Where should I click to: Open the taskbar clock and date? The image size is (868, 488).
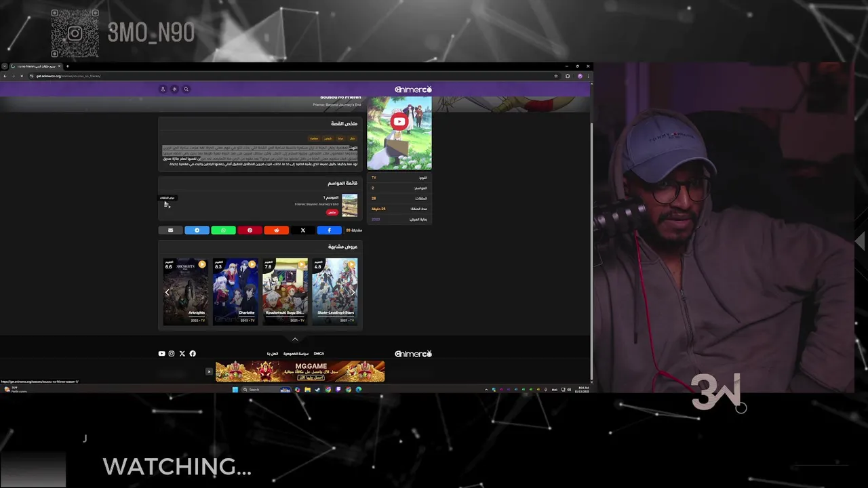(583, 390)
